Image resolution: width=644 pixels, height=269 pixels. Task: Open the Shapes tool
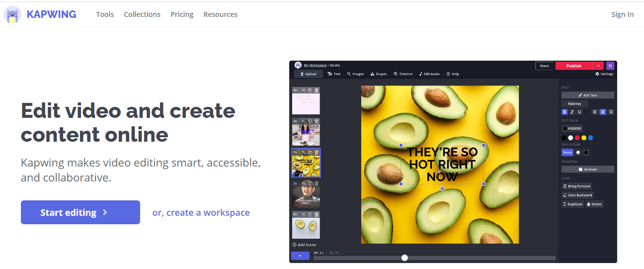pos(379,74)
